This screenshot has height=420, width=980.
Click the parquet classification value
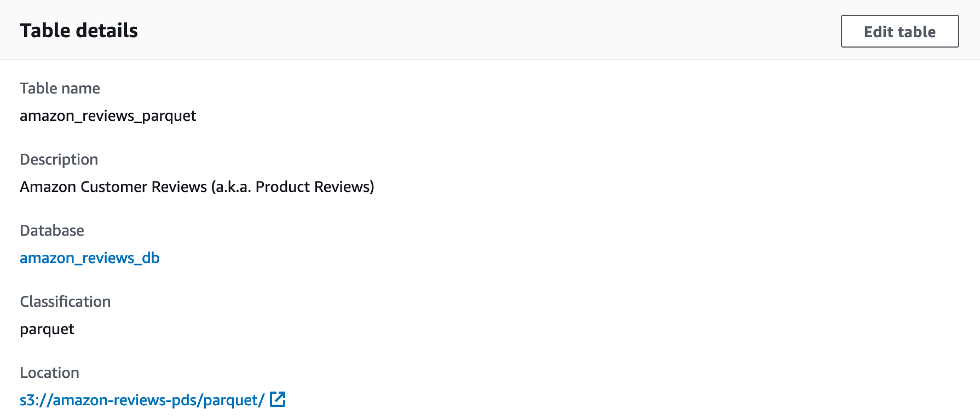point(47,329)
